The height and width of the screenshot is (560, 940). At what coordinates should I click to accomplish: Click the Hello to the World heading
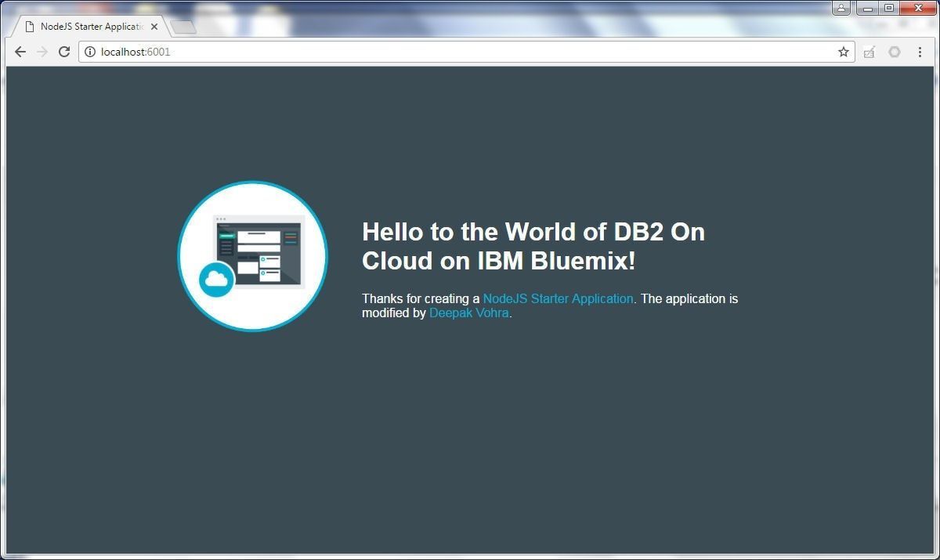coord(533,246)
